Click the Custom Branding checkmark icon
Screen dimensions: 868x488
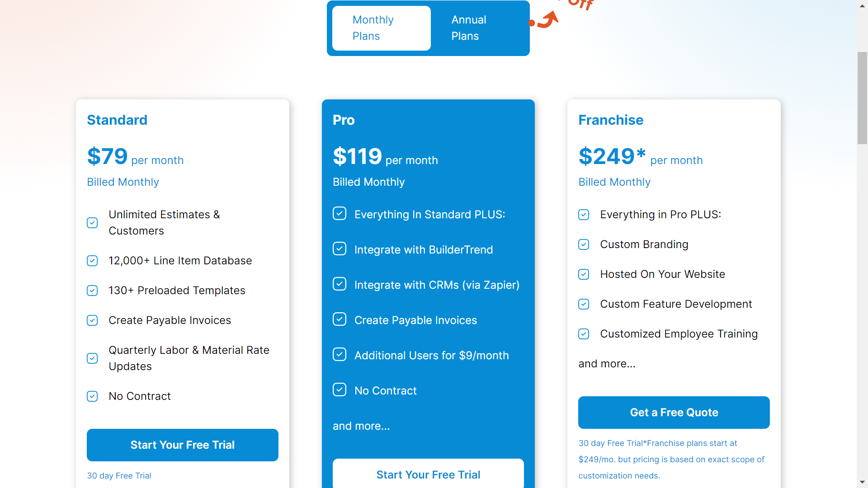tap(585, 244)
